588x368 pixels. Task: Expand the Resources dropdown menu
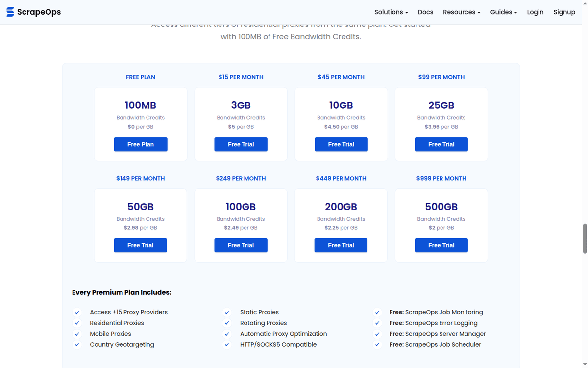click(x=462, y=12)
